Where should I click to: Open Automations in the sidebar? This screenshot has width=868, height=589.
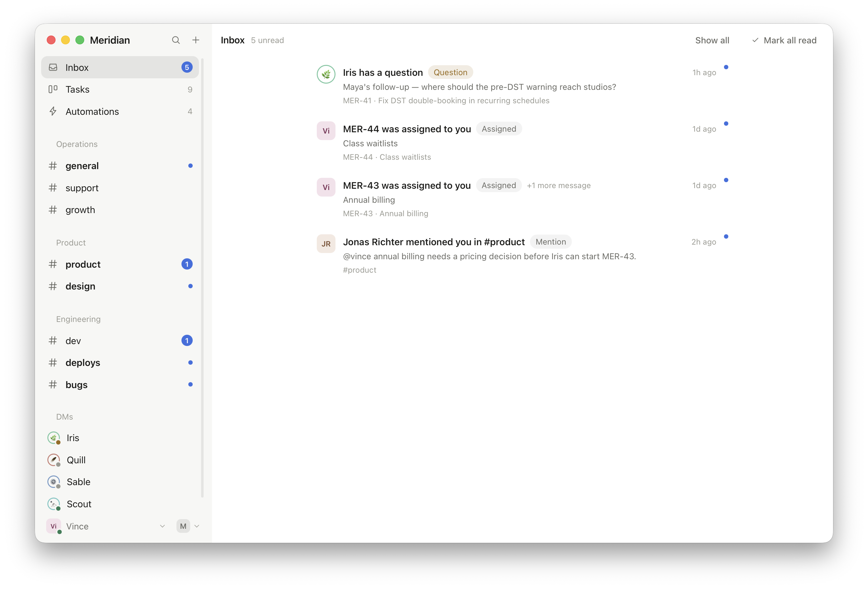point(120,111)
